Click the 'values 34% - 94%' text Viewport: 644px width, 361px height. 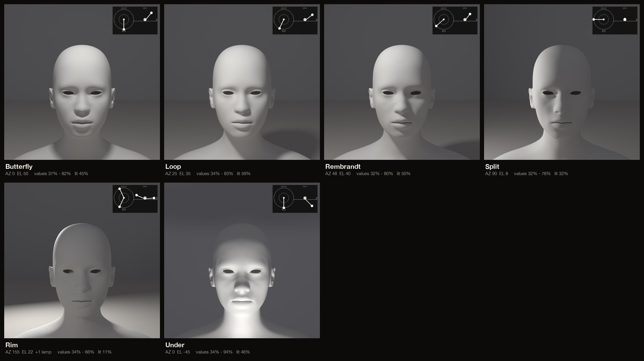click(x=214, y=352)
